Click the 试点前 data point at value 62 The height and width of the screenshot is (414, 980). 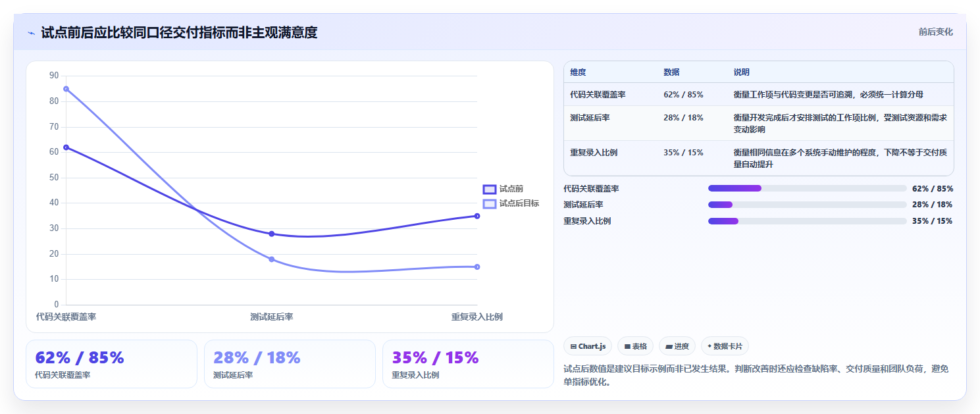click(x=66, y=147)
